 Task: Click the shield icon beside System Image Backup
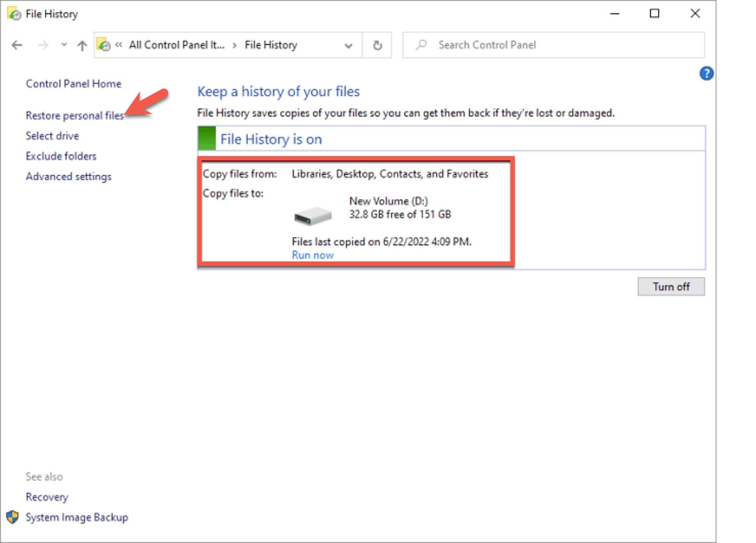click(12, 517)
